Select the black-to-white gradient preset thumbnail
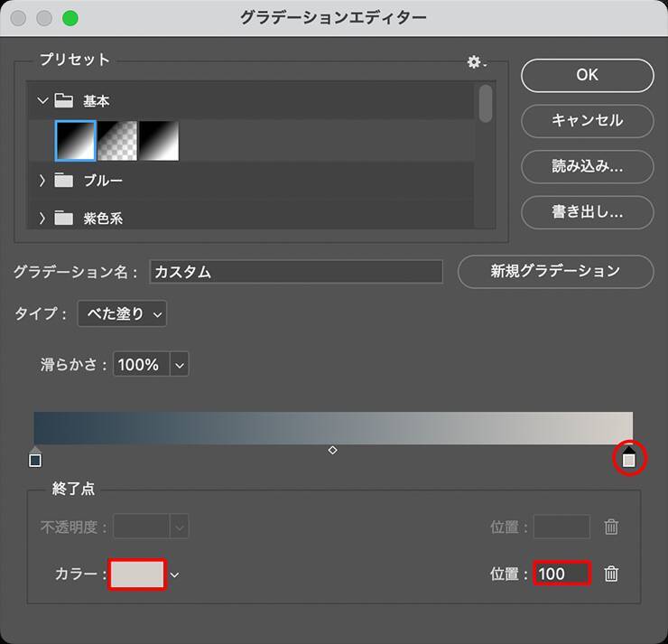The image size is (668, 644). [x=76, y=141]
